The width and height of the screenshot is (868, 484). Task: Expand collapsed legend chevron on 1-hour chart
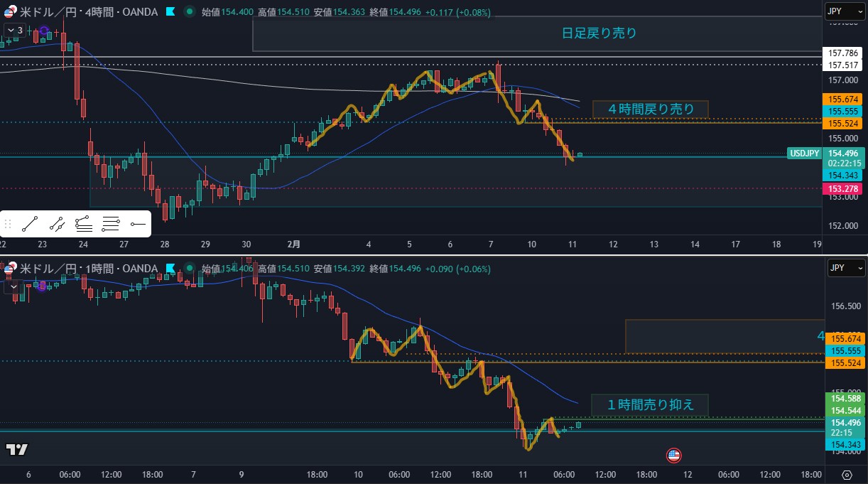click(x=15, y=286)
